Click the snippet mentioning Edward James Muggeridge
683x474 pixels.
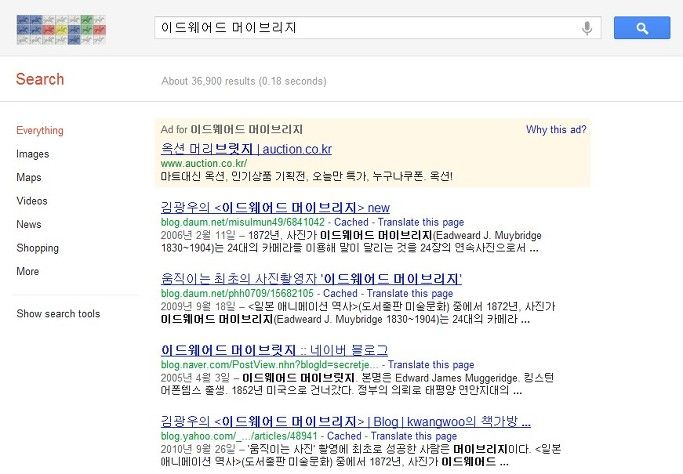click(x=357, y=384)
